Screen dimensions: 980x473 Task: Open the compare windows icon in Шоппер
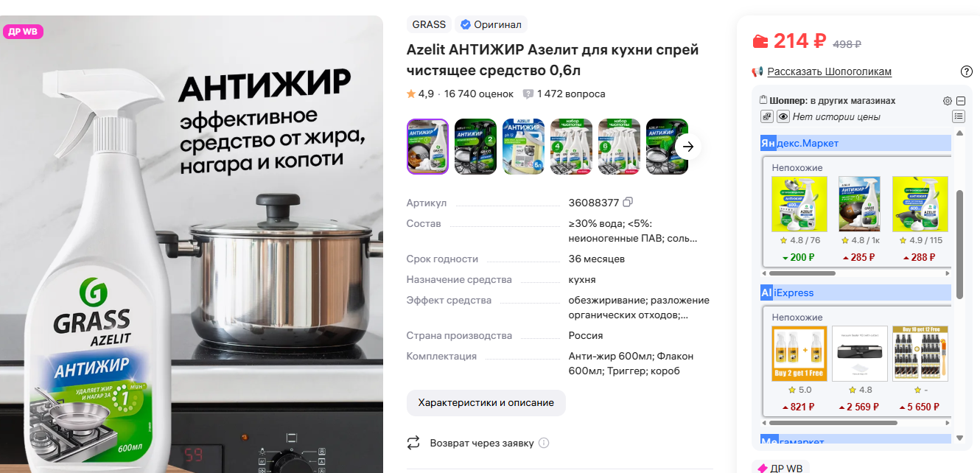click(767, 116)
